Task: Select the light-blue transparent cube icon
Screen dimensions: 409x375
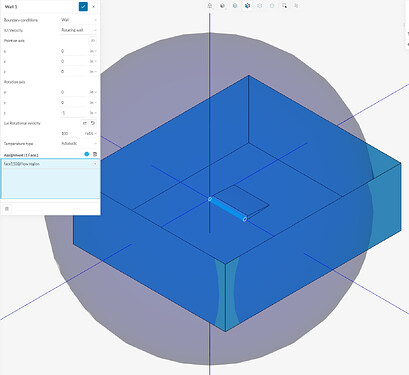Action: pos(272,6)
